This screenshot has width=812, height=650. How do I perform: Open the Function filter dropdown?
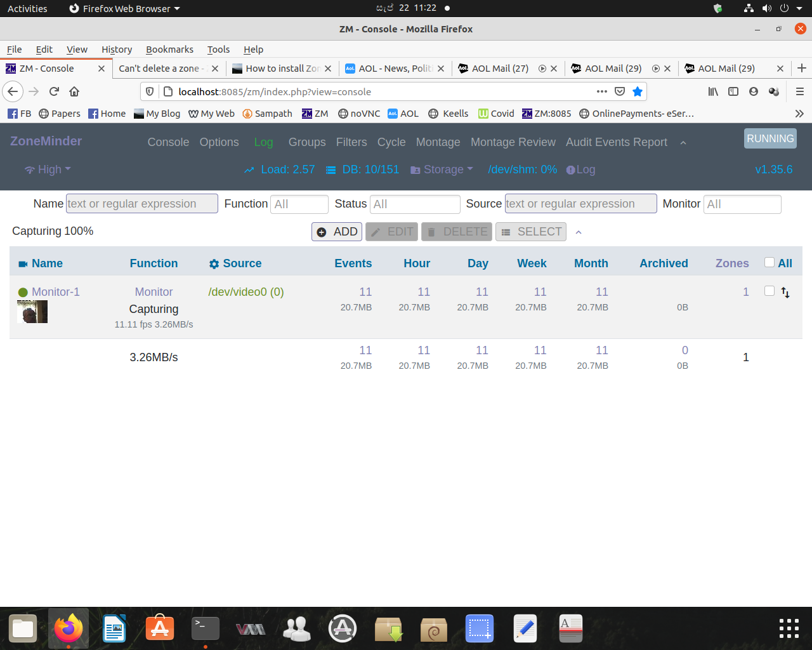[299, 204]
